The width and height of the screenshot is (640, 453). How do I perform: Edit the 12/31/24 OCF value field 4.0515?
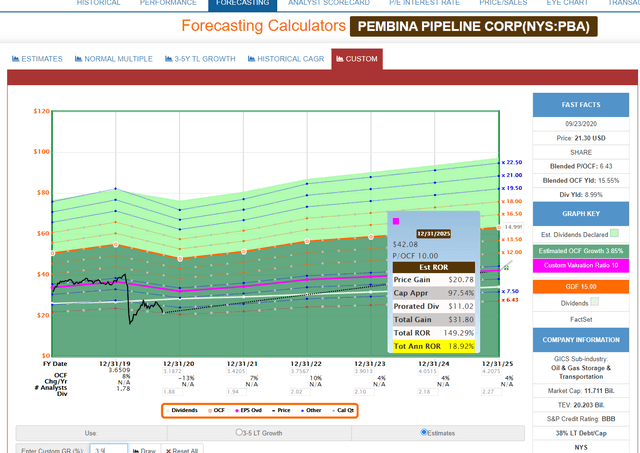(427, 371)
